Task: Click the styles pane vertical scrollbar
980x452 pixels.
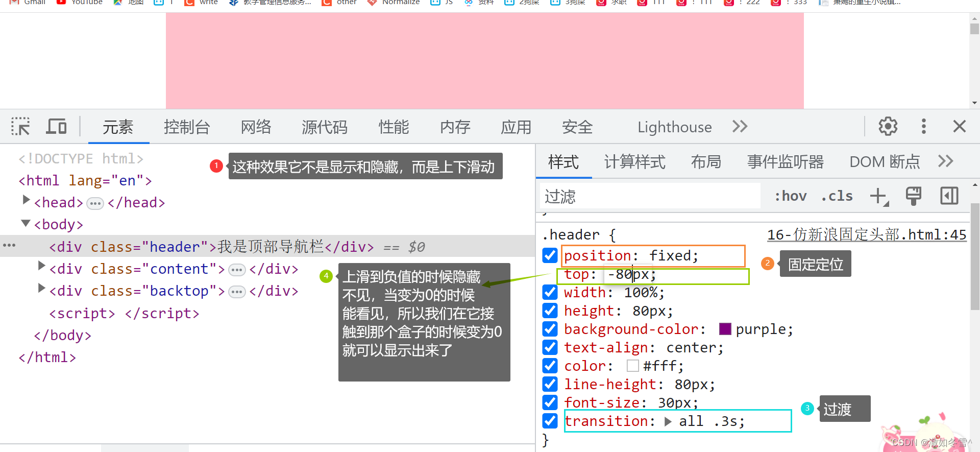Action: (x=974, y=256)
